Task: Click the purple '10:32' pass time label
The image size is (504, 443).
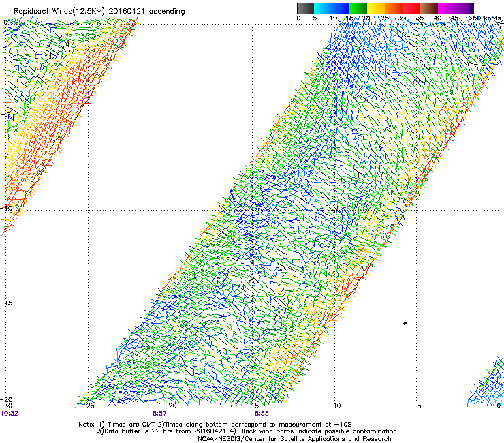Action: 10,414
